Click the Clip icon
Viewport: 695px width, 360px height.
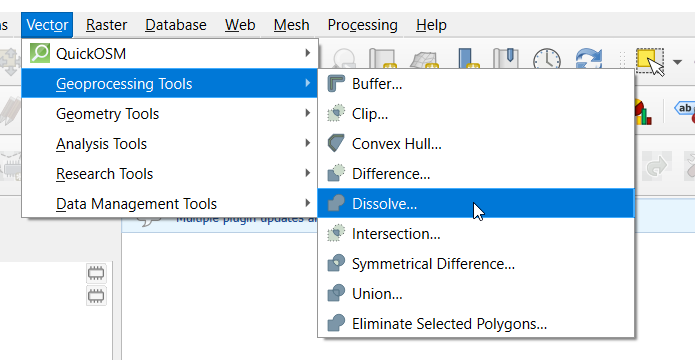point(336,113)
